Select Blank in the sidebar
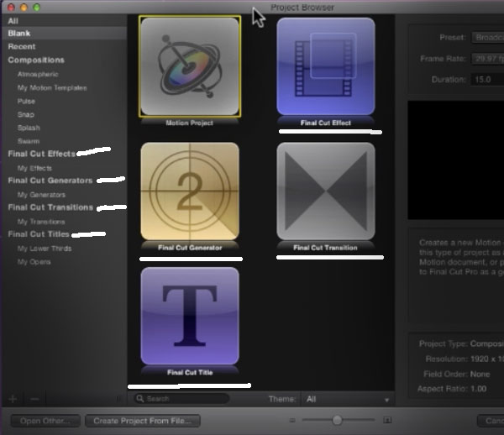The height and width of the screenshot is (435, 504). [x=65, y=33]
